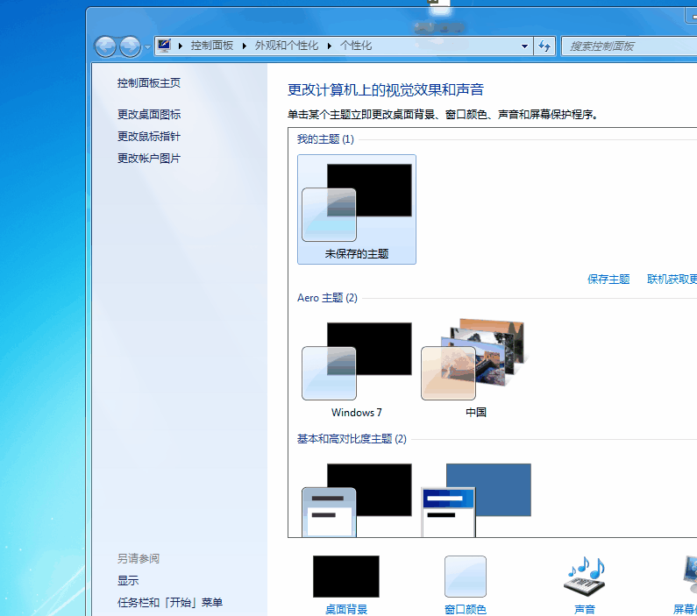Viewport: 697px width, 616px height.
Task: Click the 控制面板 breadcrumb
Action: (x=212, y=46)
